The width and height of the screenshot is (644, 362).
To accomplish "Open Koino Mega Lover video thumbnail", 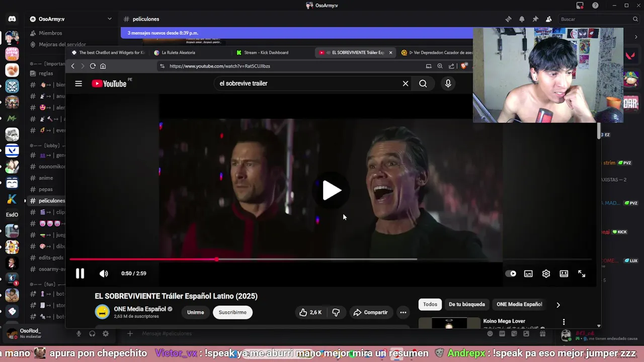I will 449,323.
